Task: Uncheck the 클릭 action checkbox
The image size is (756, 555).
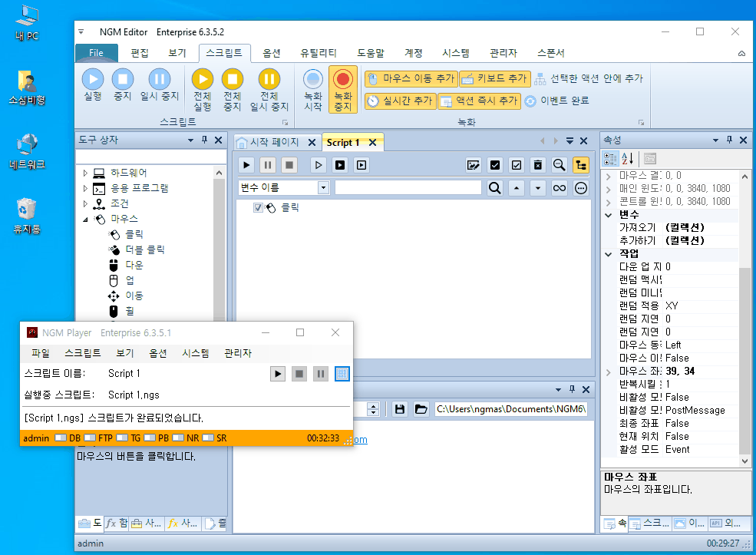Action: pyautogui.click(x=258, y=208)
